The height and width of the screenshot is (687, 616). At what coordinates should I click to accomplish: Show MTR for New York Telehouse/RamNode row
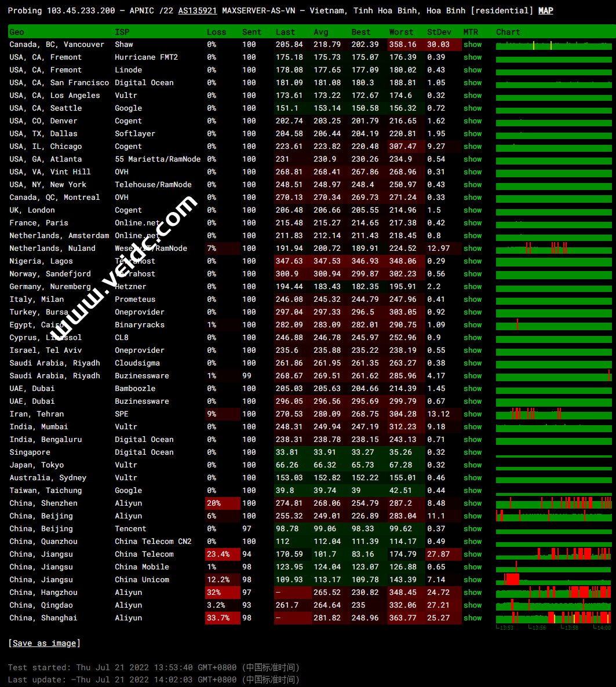pos(473,184)
